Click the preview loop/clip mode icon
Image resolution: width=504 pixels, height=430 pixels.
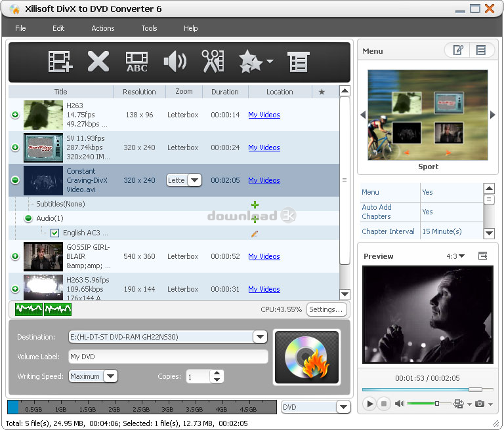tap(459, 403)
